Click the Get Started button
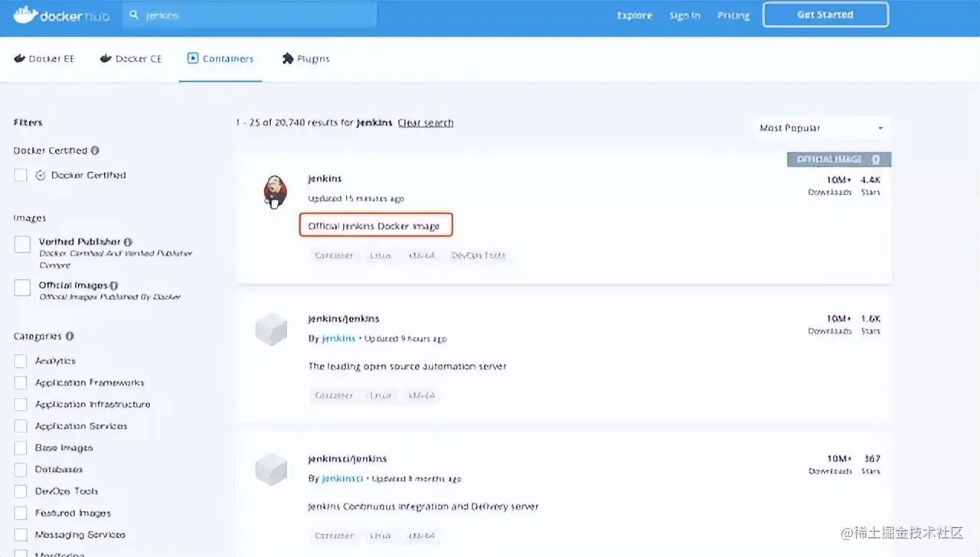The width and height of the screenshot is (980, 557). coord(825,15)
